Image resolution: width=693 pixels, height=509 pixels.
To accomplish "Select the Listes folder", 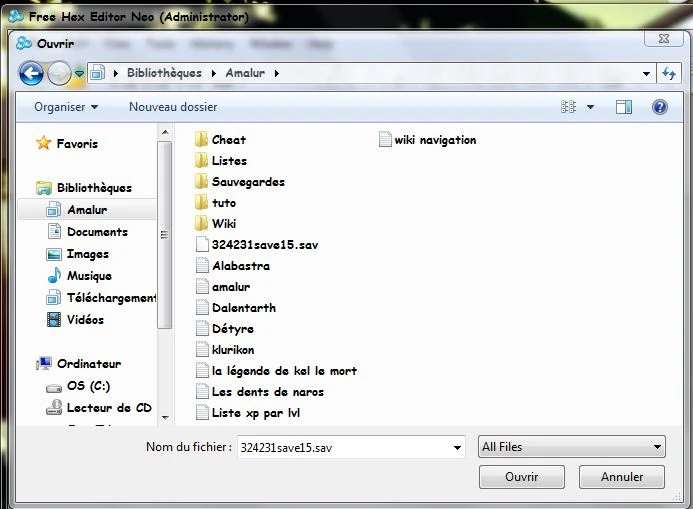I will pyautogui.click(x=221, y=161).
